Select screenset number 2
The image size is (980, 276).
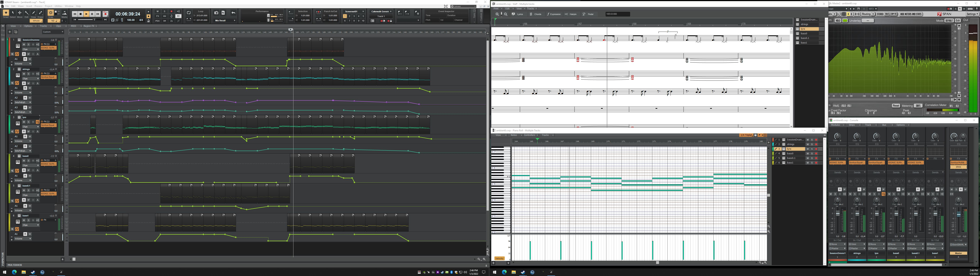tap(350, 16)
